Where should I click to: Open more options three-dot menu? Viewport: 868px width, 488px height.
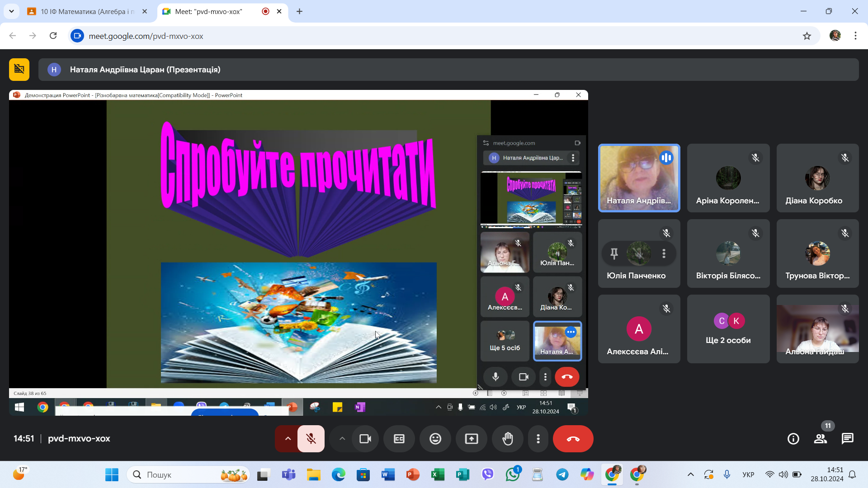pyautogui.click(x=538, y=439)
